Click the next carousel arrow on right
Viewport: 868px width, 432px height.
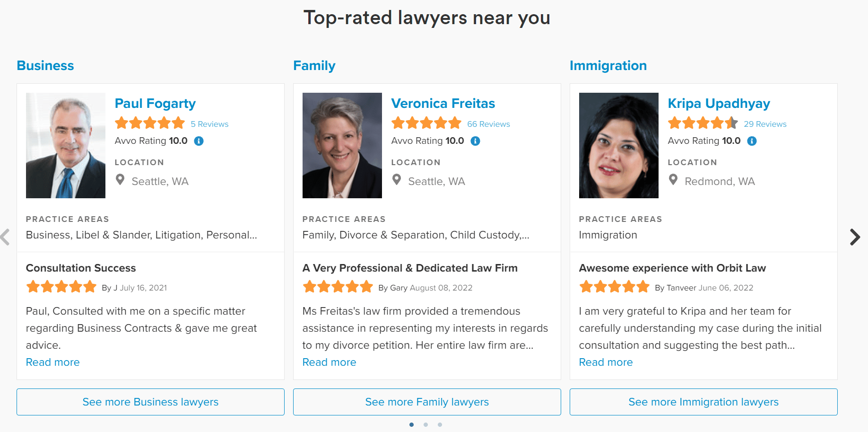(x=854, y=237)
